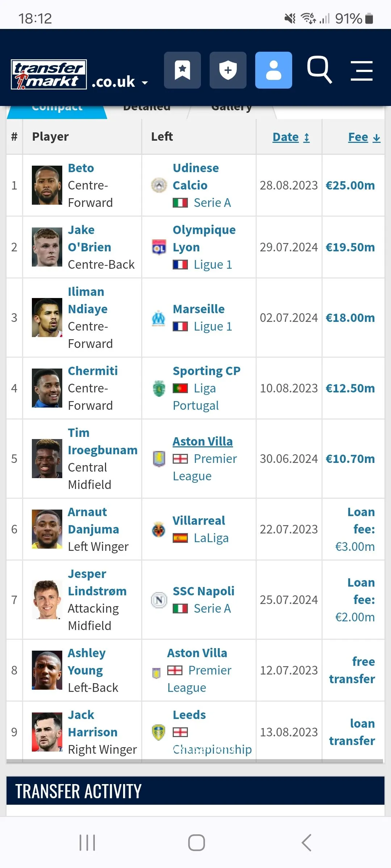Sort the table by Fee
391x868 pixels.
(x=364, y=137)
